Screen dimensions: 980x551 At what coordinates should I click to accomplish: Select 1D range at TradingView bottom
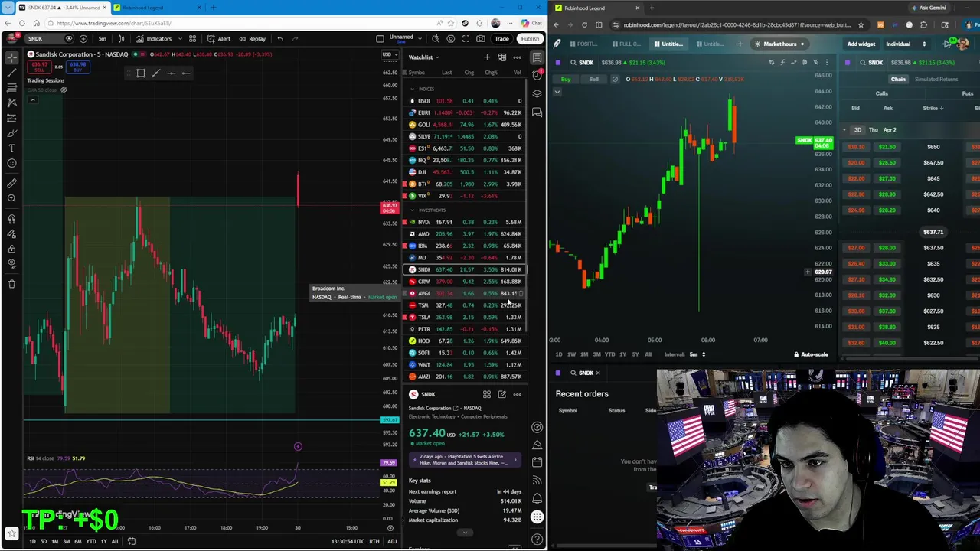(x=32, y=541)
